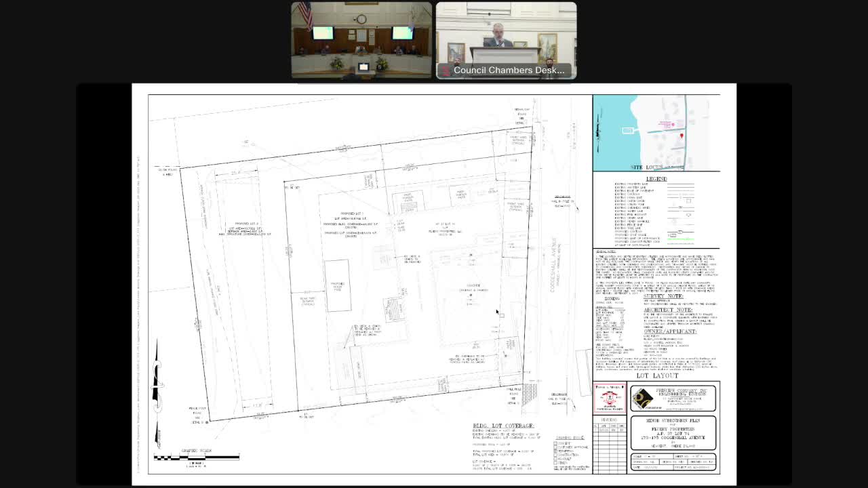Select the left council chambers room video feed
868x488 pixels.
click(361, 39)
